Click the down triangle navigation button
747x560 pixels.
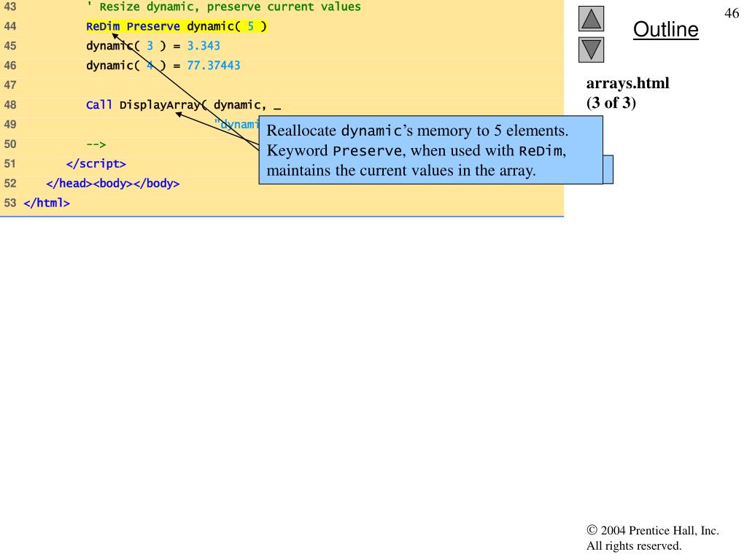(x=591, y=50)
